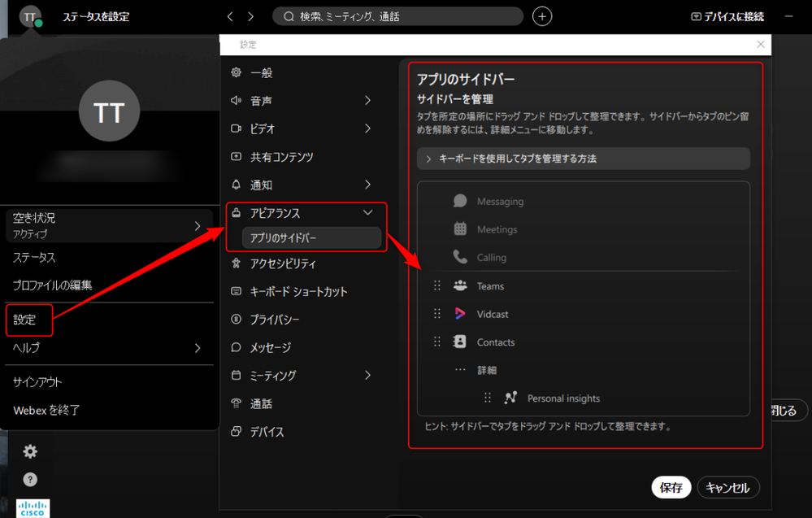Close the 設定 dialog with X

pyautogui.click(x=760, y=45)
